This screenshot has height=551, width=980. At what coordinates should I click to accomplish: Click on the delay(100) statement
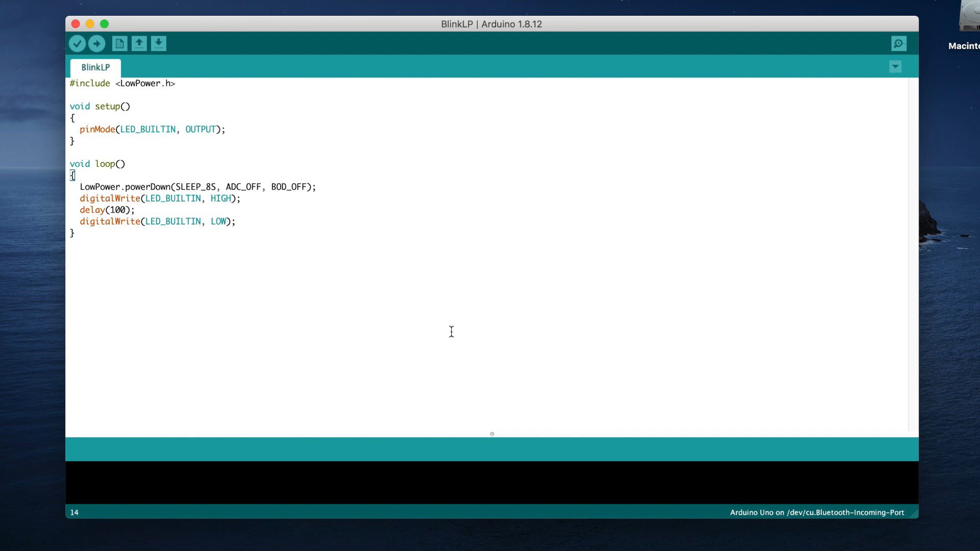(107, 210)
